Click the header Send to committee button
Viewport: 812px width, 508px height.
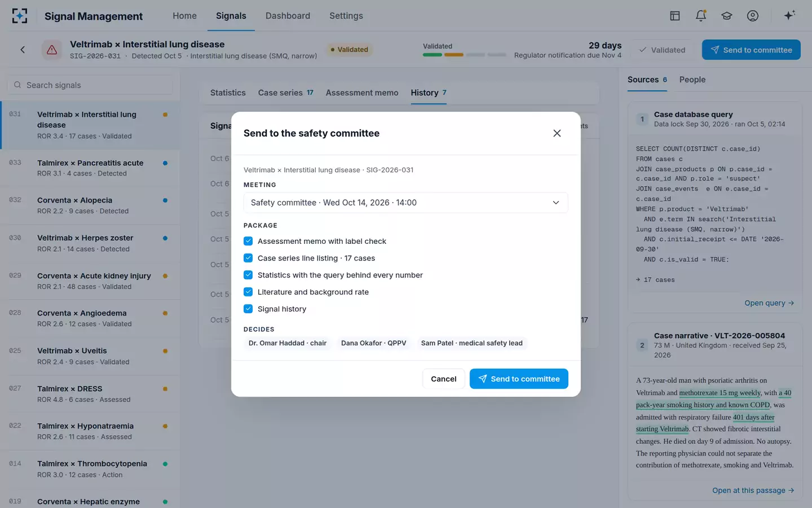[751, 50]
